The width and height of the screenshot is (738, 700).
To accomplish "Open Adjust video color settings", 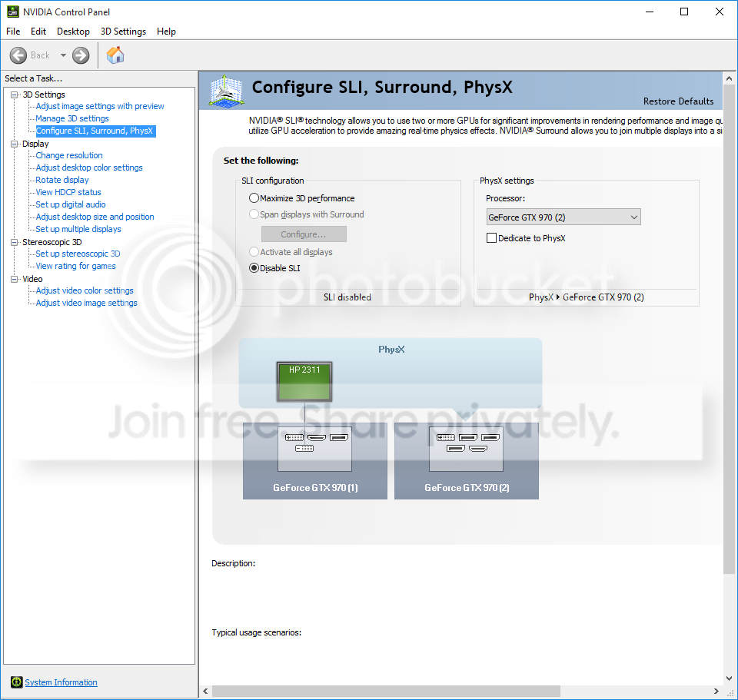I will point(85,290).
